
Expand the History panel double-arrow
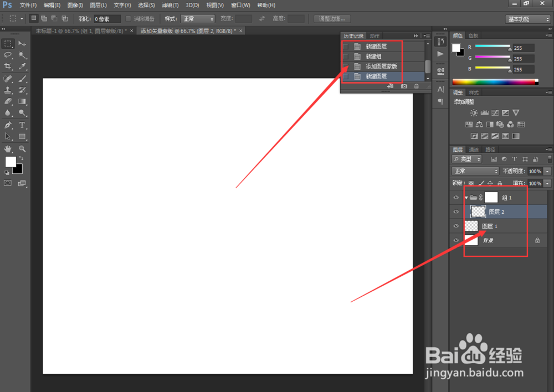pyautogui.click(x=416, y=36)
